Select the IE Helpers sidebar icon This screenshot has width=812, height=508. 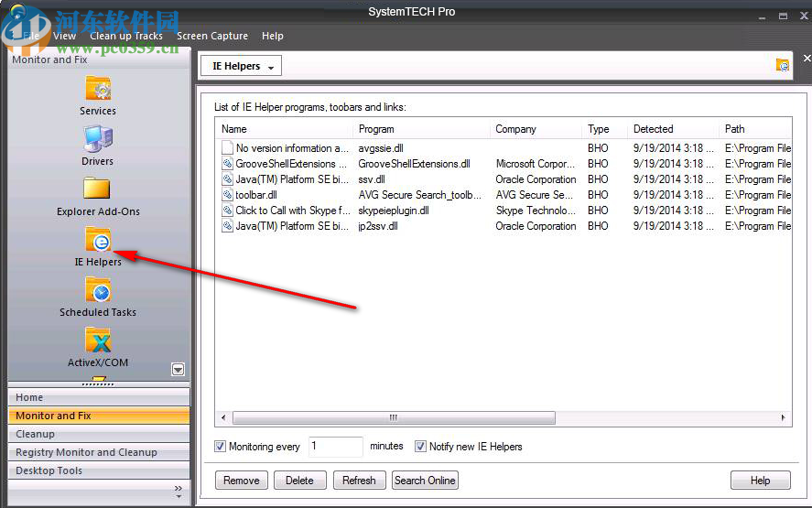97,240
